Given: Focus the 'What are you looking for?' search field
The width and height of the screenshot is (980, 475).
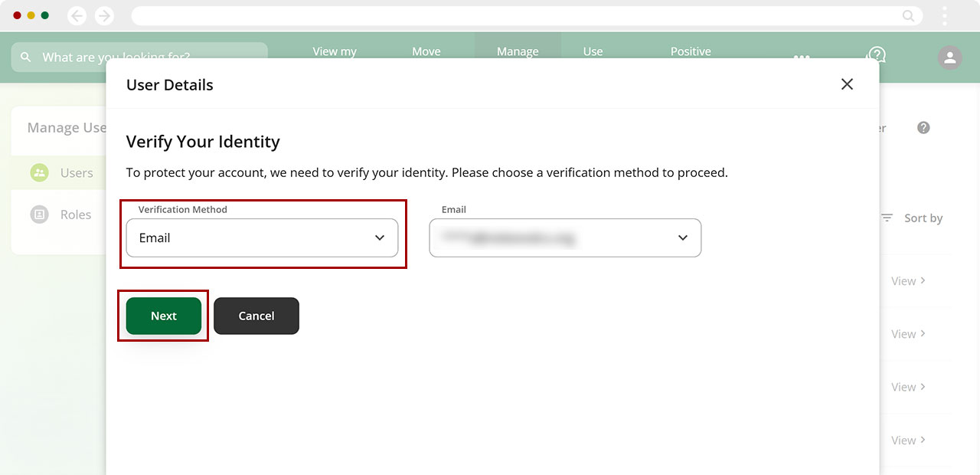Looking at the screenshot, I should point(139,57).
